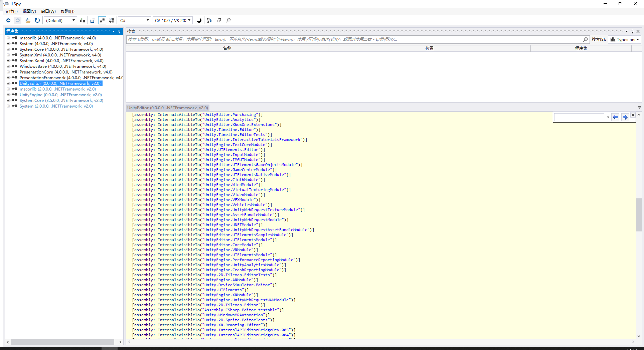This screenshot has height=350, width=644.
Task: Toggle show only public types and members
Action: 93,20
